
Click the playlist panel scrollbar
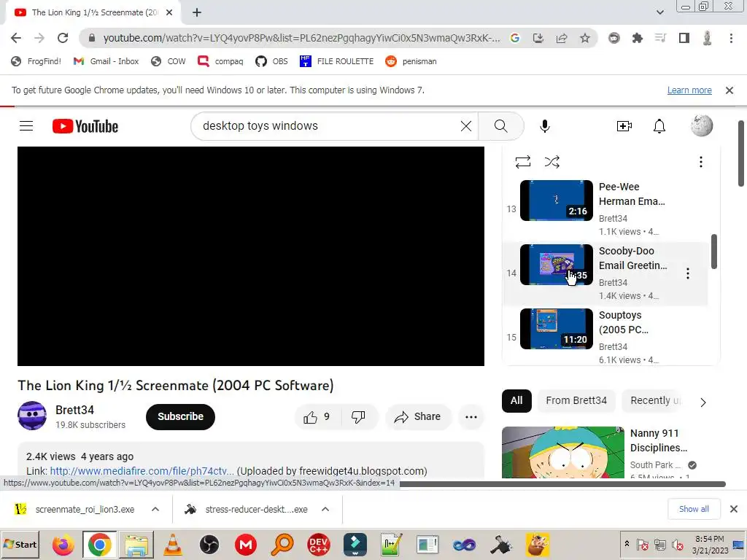coord(713,252)
